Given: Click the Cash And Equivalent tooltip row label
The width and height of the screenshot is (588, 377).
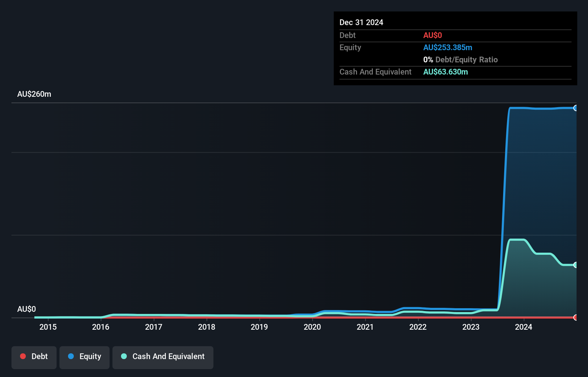Looking at the screenshot, I should point(375,72).
